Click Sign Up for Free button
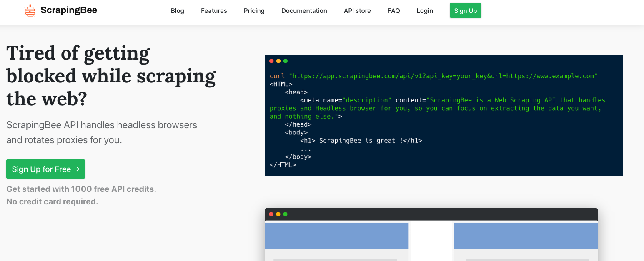This screenshot has height=261, width=644. [45, 169]
